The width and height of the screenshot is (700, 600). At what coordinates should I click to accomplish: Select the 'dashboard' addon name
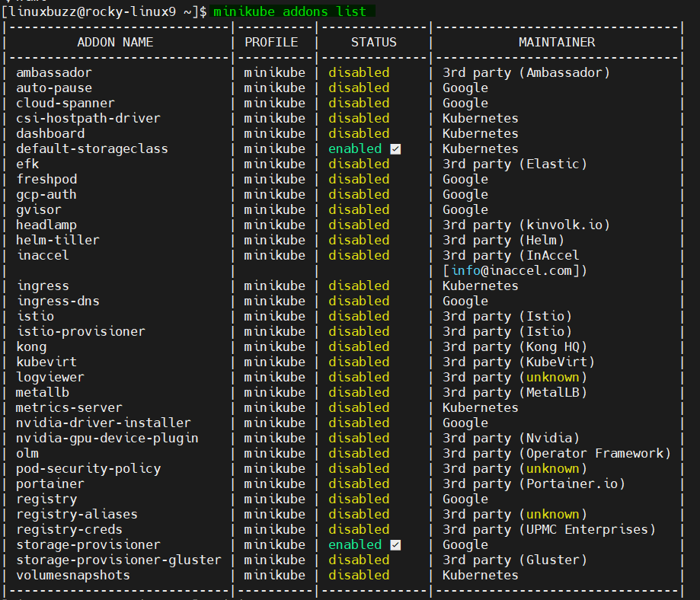50,133
